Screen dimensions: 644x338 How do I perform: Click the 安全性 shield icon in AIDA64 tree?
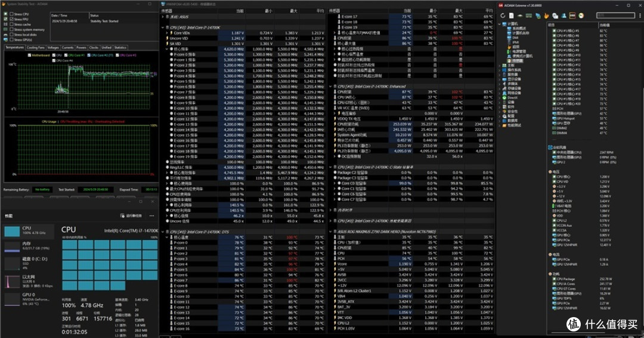tap(505, 112)
